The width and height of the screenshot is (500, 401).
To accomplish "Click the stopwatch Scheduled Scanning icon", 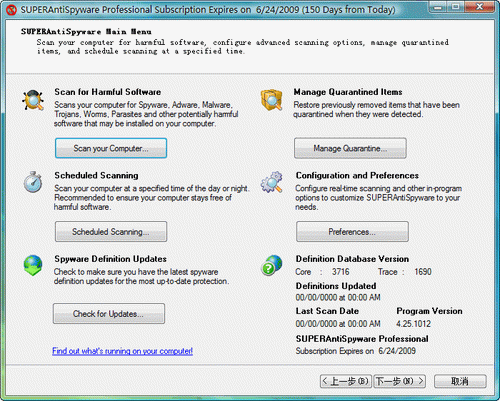I will (33, 182).
